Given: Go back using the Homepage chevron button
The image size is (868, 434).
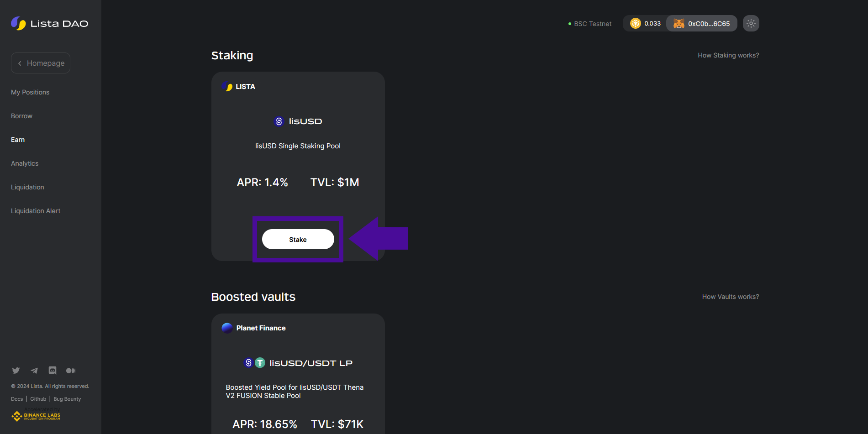Looking at the screenshot, I should [x=41, y=63].
